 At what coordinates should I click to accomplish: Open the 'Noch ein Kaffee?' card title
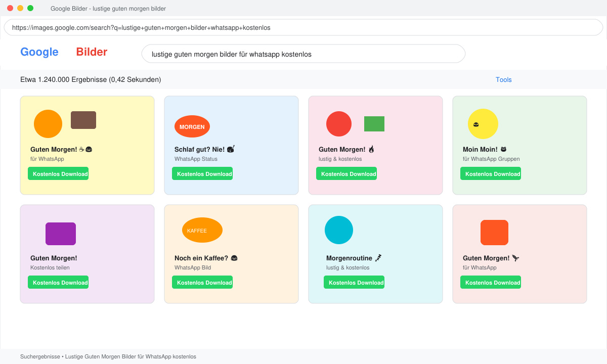point(206,258)
